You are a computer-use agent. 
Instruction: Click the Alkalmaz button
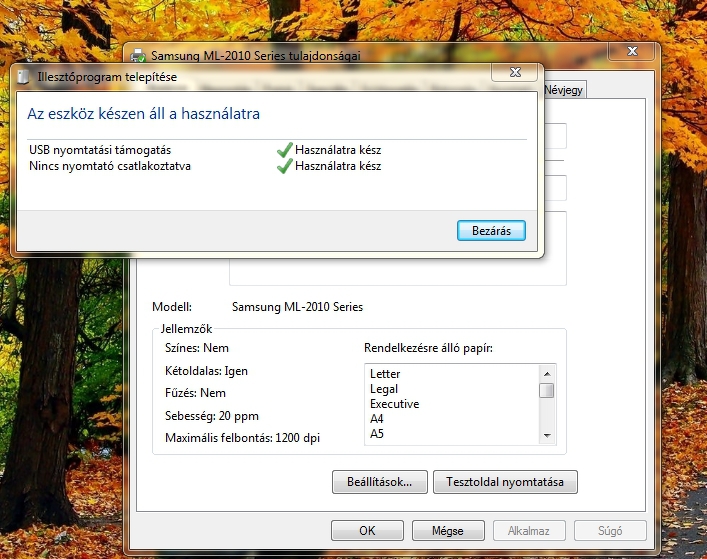(529, 531)
